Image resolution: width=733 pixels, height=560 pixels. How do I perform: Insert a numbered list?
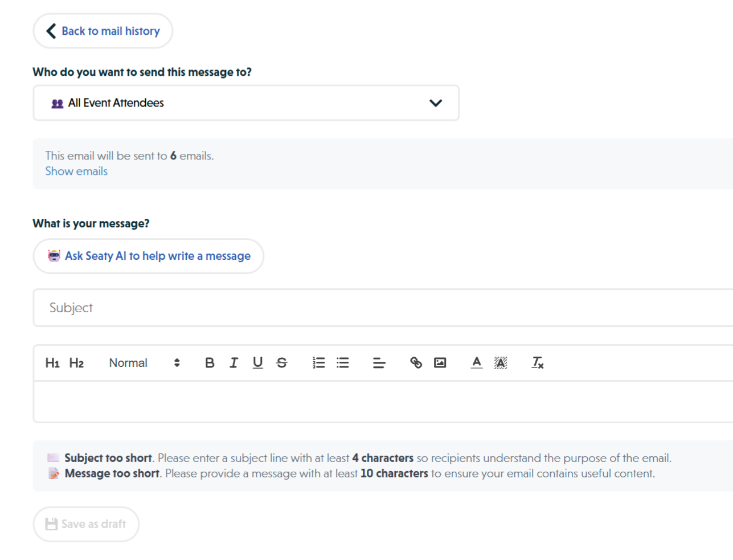[x=318, y=362]
